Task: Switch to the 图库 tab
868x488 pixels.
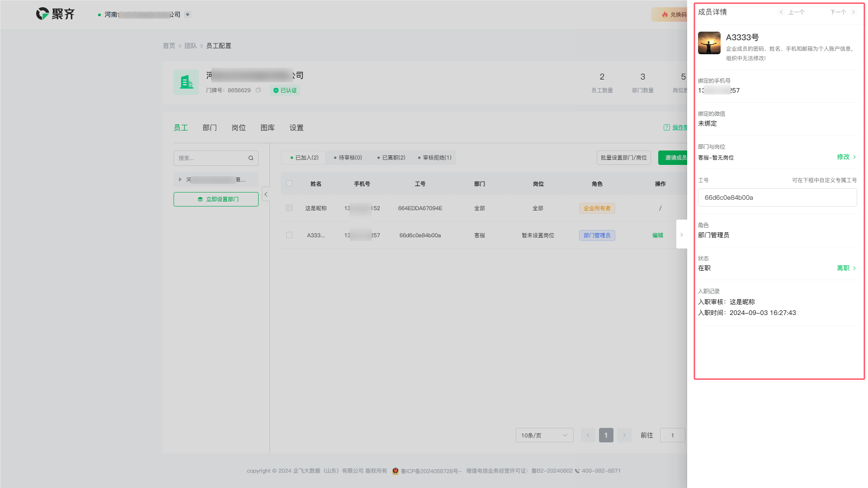Action: coord(268,128)
